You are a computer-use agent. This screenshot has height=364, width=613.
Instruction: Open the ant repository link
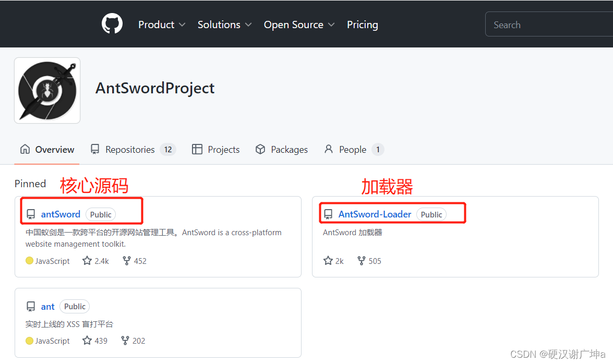tap(47, 307)
